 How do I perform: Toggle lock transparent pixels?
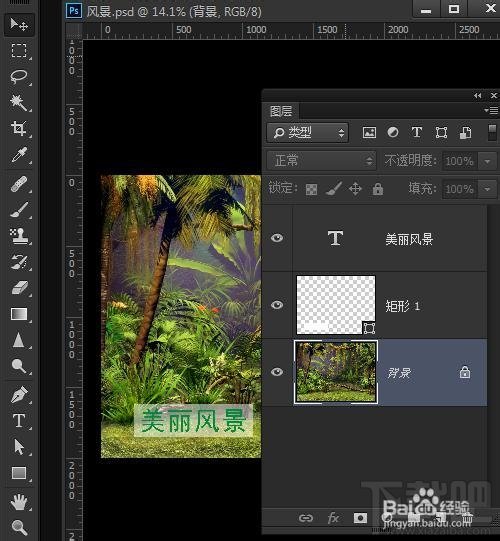311,189
